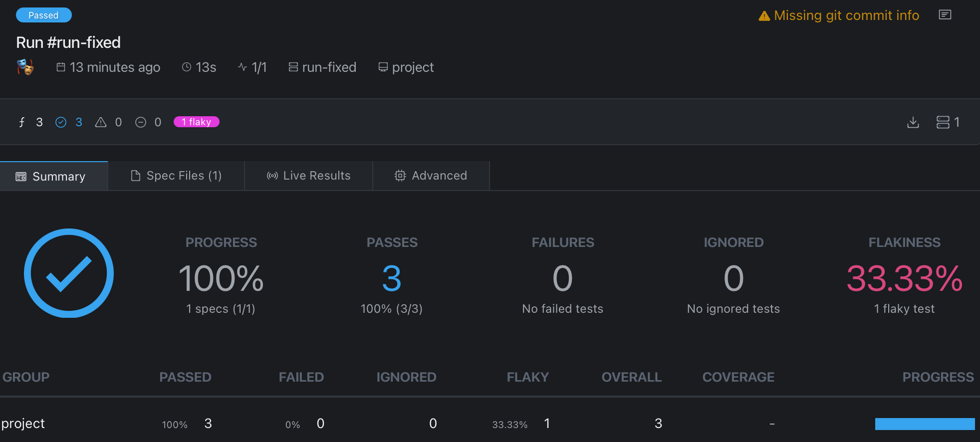The height and width of the screenshot is (442, 980).
Task: Click the download report icon
Action: [x=913, y=122]
